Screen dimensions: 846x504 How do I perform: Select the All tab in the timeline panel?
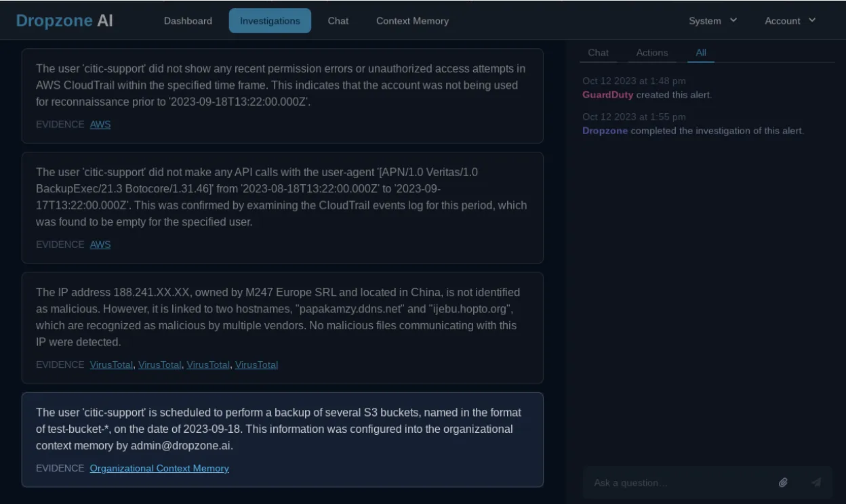point(701,52)
